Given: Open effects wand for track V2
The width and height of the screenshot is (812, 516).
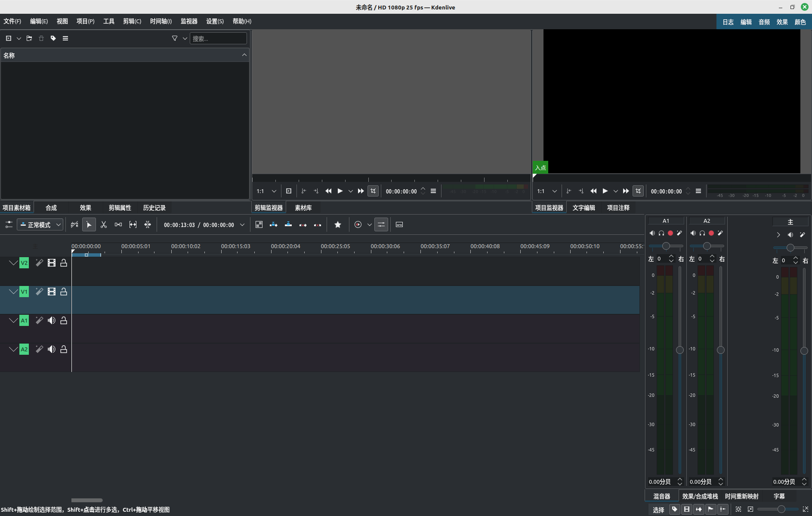Looking at the screenshot, I should pyautogui.click(x=39, y=263).
